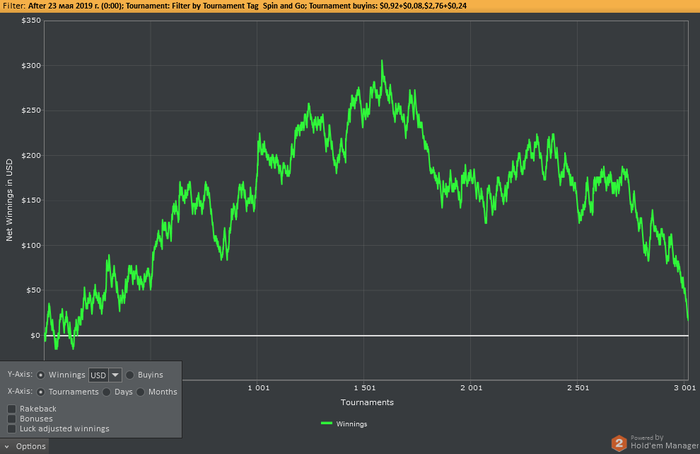Screen dimensions: 700x454
Task: Click the orange filter description bar
Action: 350,5
